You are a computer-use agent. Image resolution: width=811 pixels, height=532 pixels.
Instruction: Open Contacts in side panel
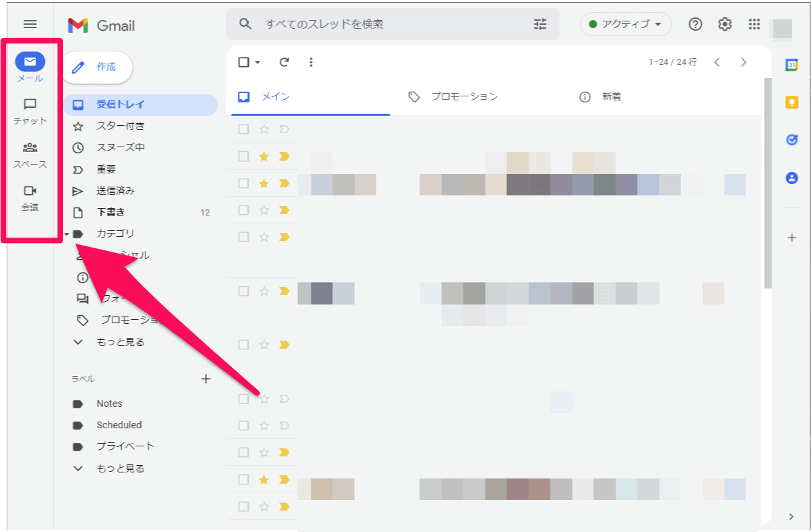coord(792,178)
